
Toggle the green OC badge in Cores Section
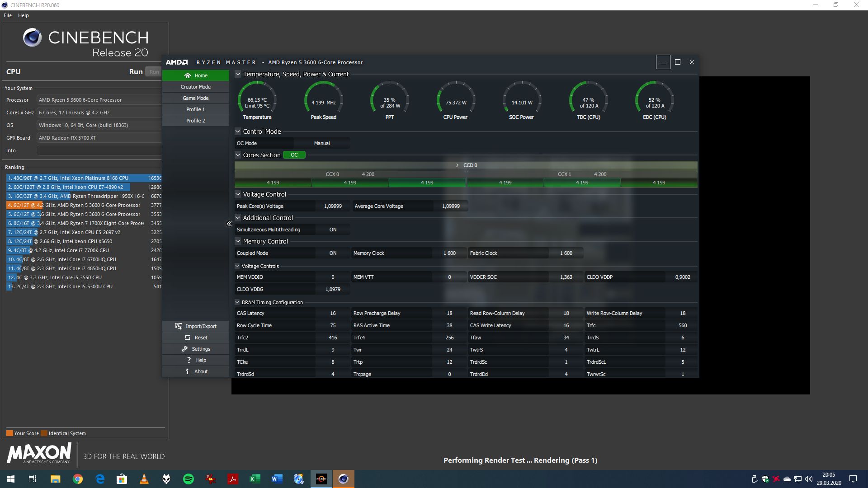294,155
